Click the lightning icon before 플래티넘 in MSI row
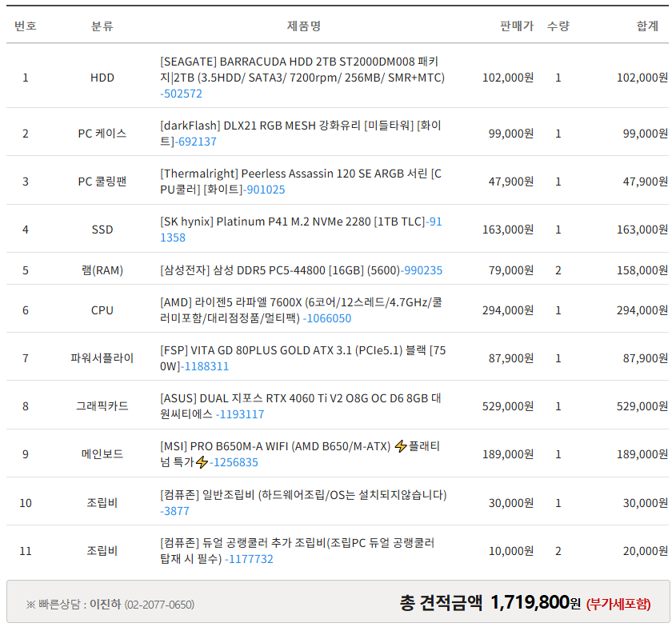Image resolution: width=672 pixels, height=627 pixels. pyautogui.click(x=401, y=446)
